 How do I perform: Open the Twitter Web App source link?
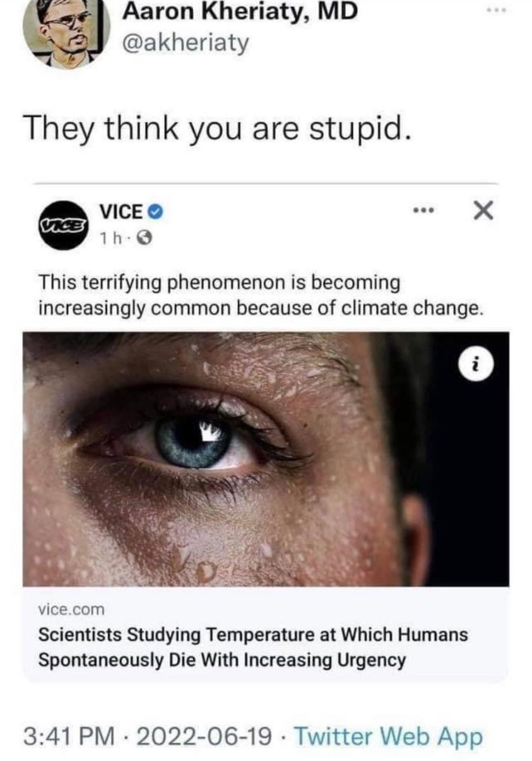(388, 737)
